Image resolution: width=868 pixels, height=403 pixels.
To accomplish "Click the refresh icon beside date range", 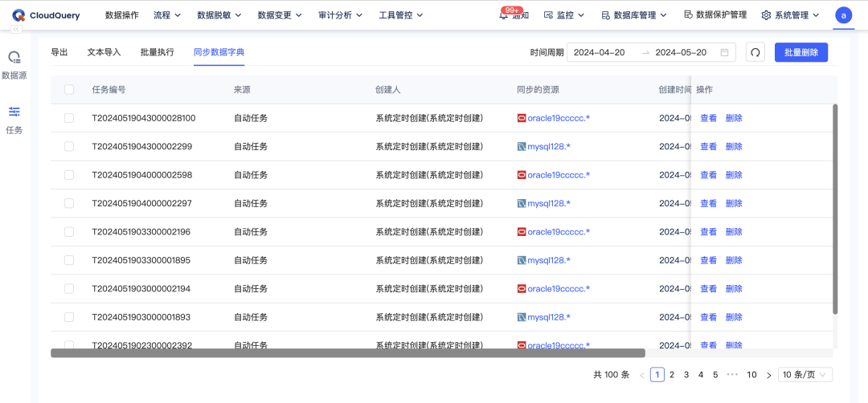I will (x=755, y=52).
